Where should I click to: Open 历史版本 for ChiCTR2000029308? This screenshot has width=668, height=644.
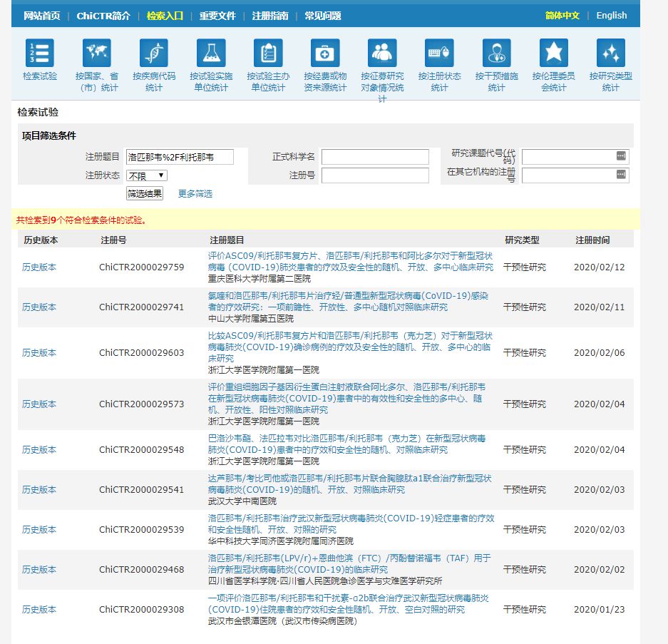38,610
